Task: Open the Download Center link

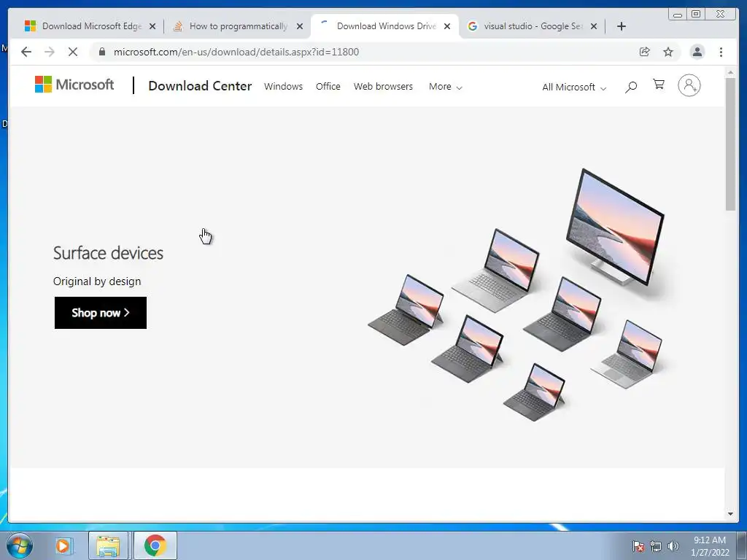Action: pyautogui.click(x=200, y=86)
